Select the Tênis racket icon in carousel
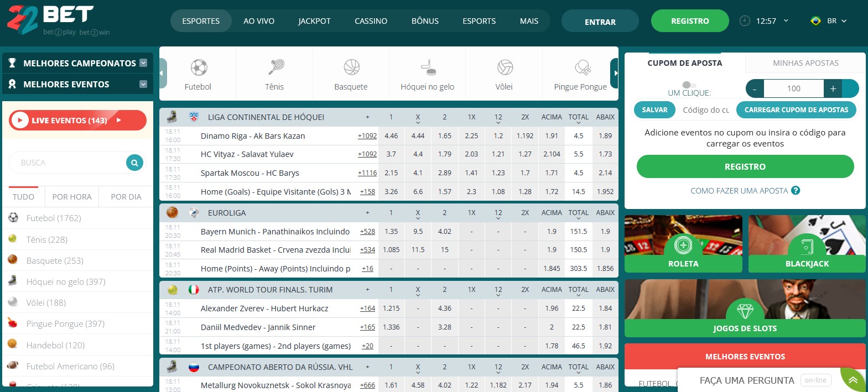 [276, 67]
